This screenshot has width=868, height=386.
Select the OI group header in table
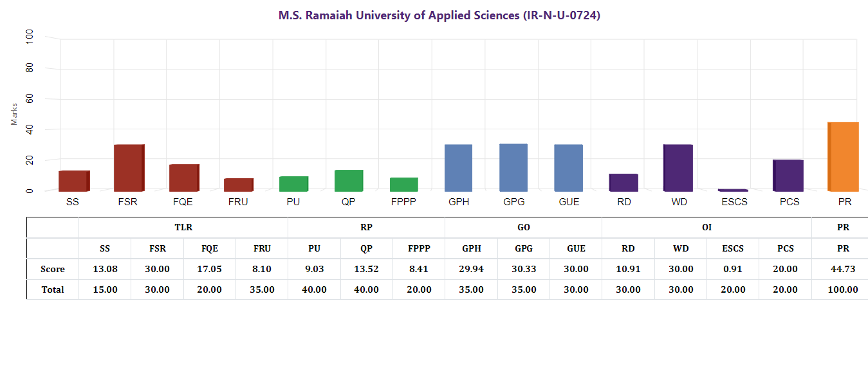[x=706, y=228]
